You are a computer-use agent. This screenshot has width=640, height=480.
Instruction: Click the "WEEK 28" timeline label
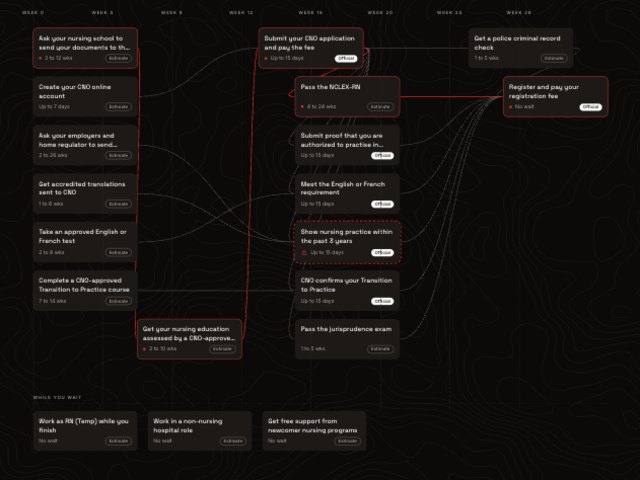coord(519,13)
